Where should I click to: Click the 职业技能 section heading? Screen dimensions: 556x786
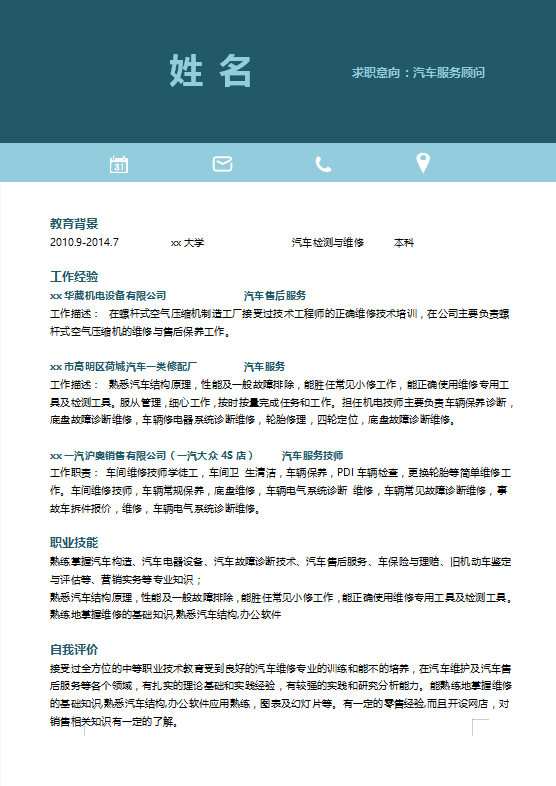click(74, 542)
